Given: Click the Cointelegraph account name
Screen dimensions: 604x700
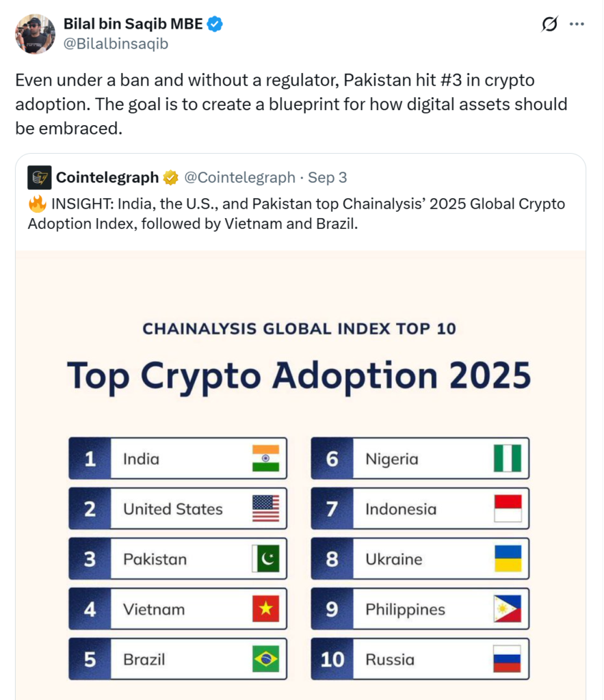Looking at the screenshot, I should (x=108, y=177).
